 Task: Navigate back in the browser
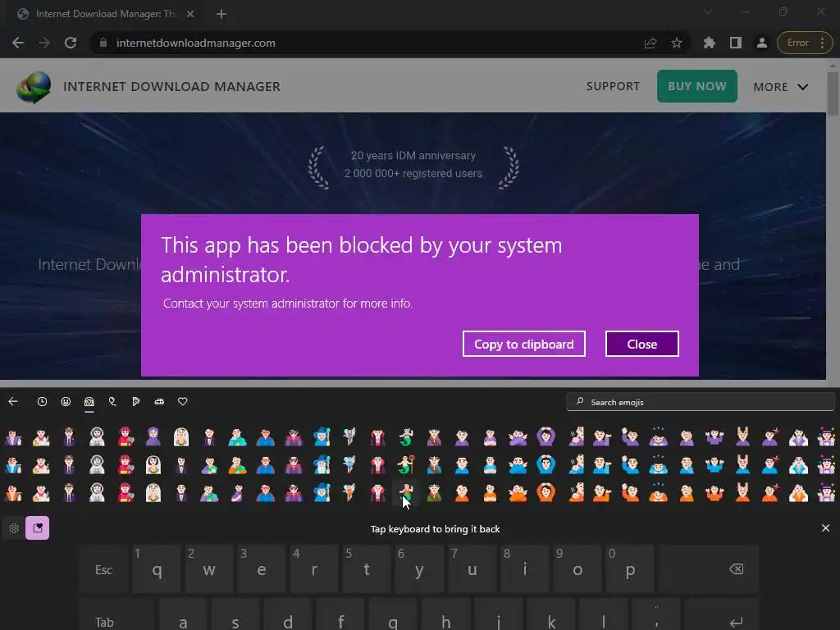[x=18, y=43]
